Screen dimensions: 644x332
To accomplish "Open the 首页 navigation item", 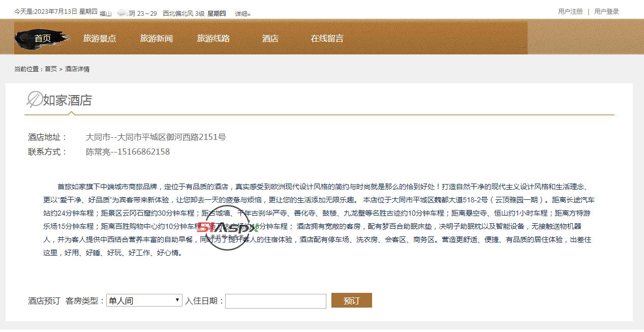I will 43,38.
